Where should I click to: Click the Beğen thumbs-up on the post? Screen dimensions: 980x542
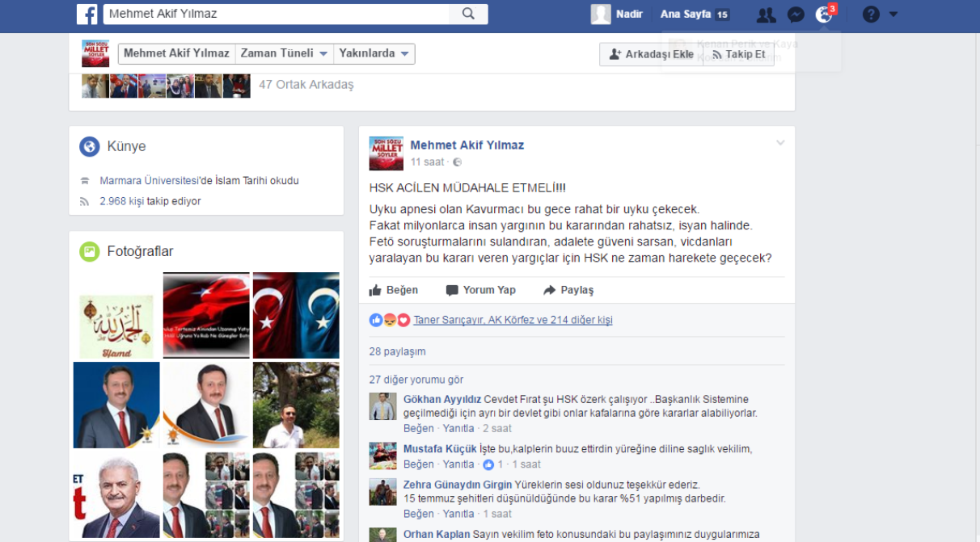tap(394, 290)
